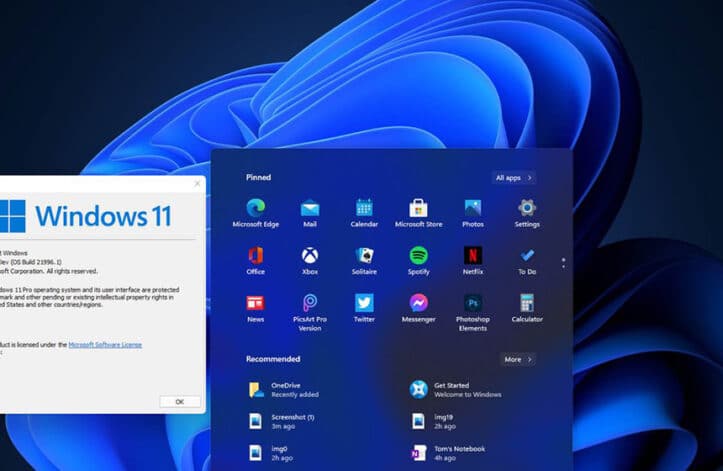Show More recommended items
Image resolution: width=723 pixels, height=471 pixels.
pos(518,359)
